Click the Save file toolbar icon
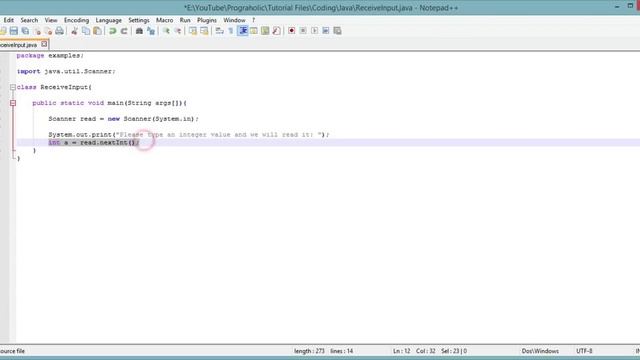The height and width of the screenshot is (360, 640). (x=14, y=31)
